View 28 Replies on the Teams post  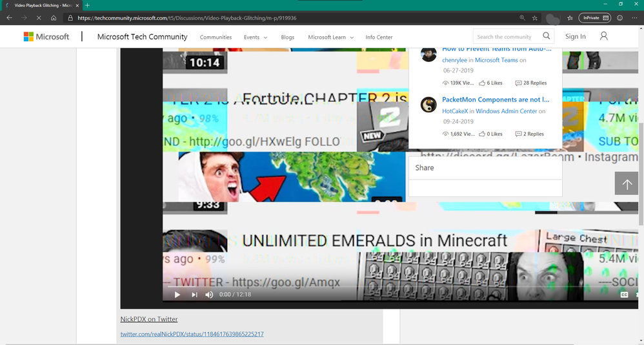point(531,83)
